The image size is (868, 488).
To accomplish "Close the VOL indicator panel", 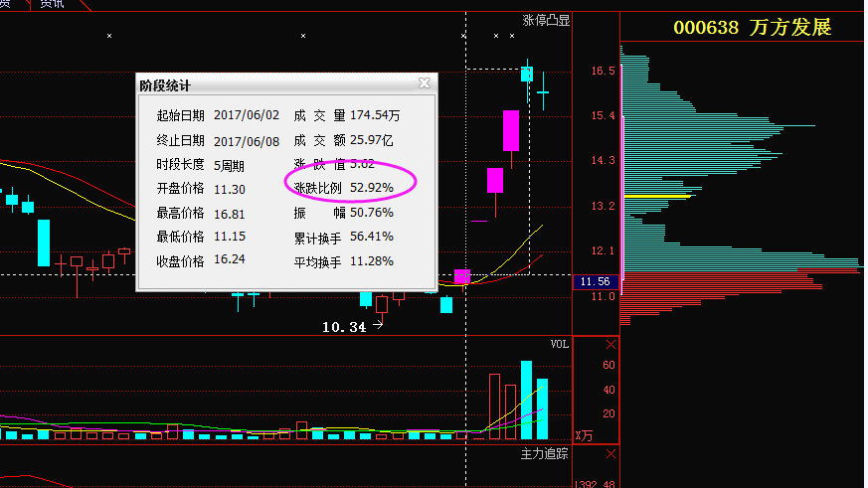I will coord(610,345).
